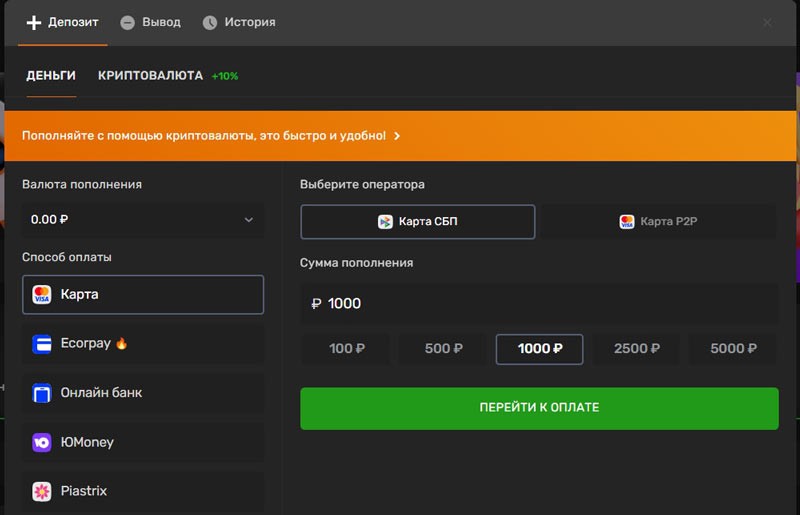
Task: Click the Онлайн банк blue icon
Action: click(42, 393)
